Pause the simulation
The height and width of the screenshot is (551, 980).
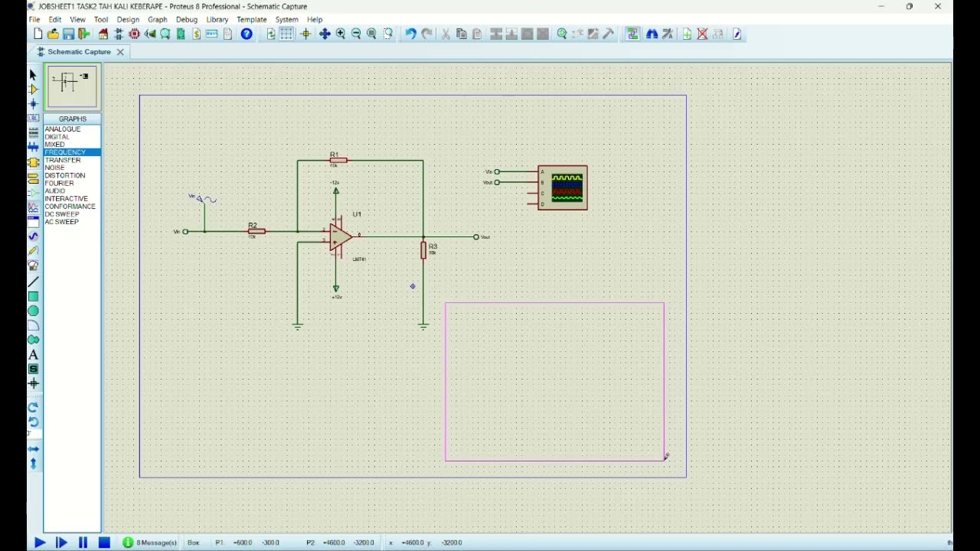[x=83, y=543]
